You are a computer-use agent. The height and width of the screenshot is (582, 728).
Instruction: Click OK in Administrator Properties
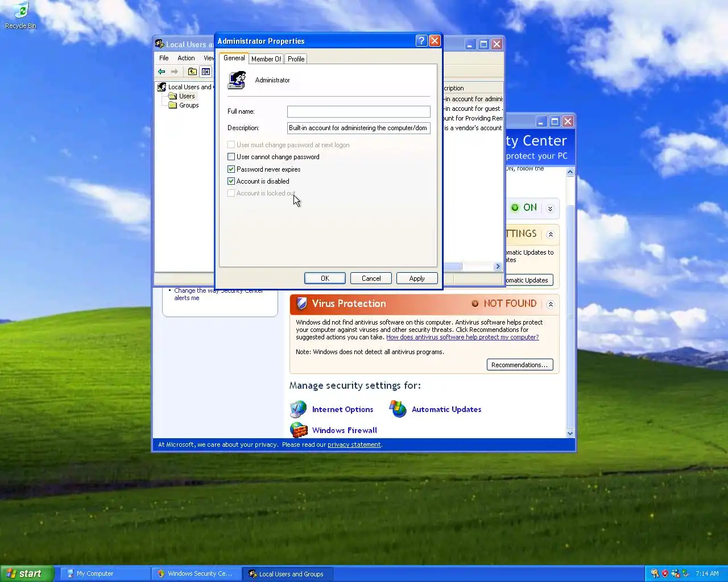(x=325, y=278)
